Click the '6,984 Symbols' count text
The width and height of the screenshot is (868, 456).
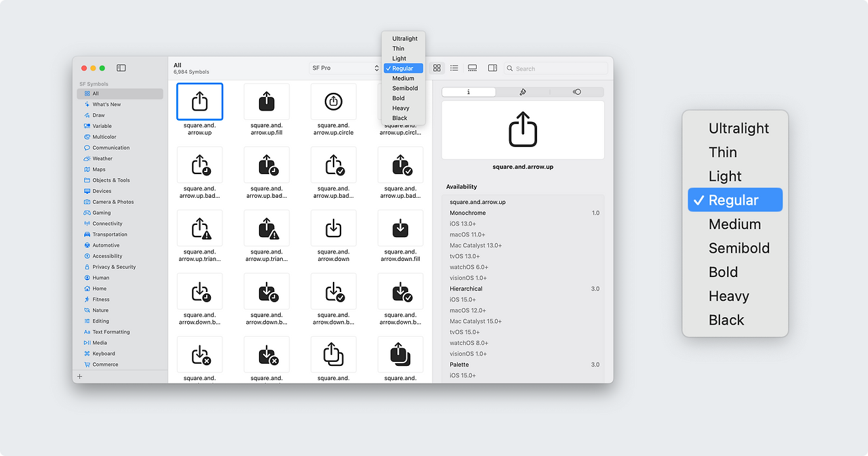[191, 72]
